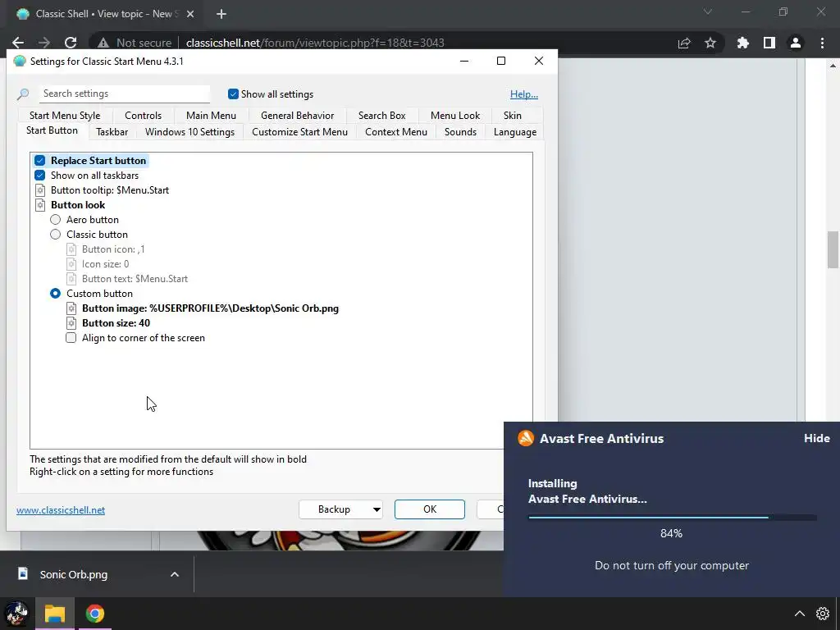Image resolution: width=840 pixels, height=630 pixels.
Task: Hide the Avast notification
Action: 816,438
